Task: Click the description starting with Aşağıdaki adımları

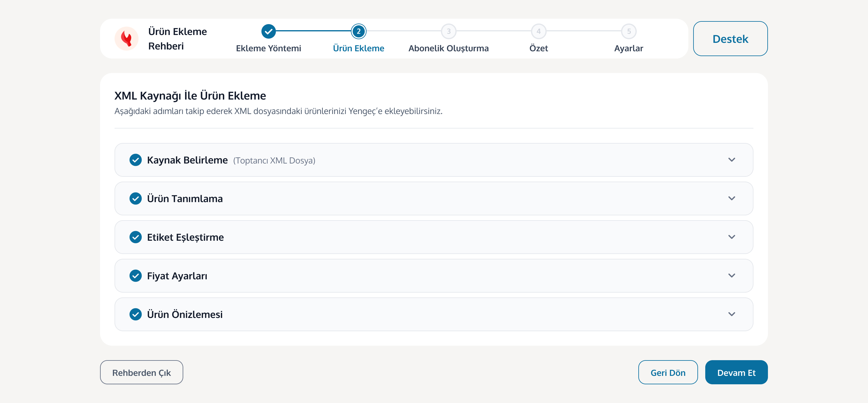Action: (278, 111)
